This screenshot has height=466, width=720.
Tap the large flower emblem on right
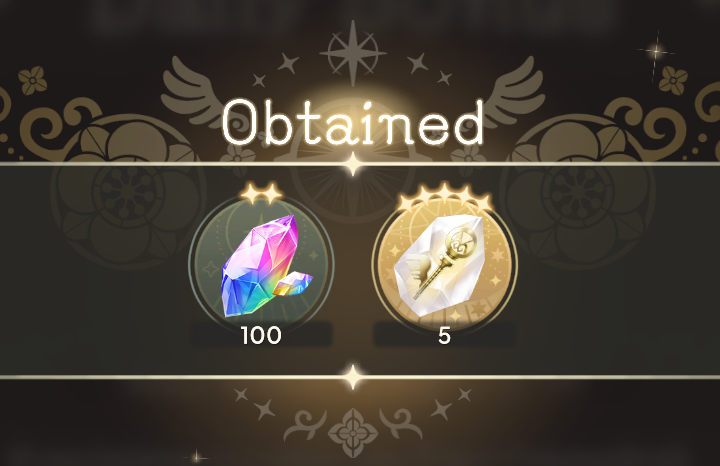578,191
